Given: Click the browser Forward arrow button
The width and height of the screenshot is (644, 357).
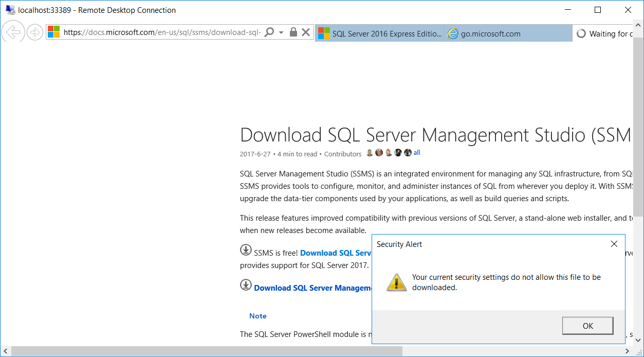Looking at the screenshot, I should (x=34, y=32).
